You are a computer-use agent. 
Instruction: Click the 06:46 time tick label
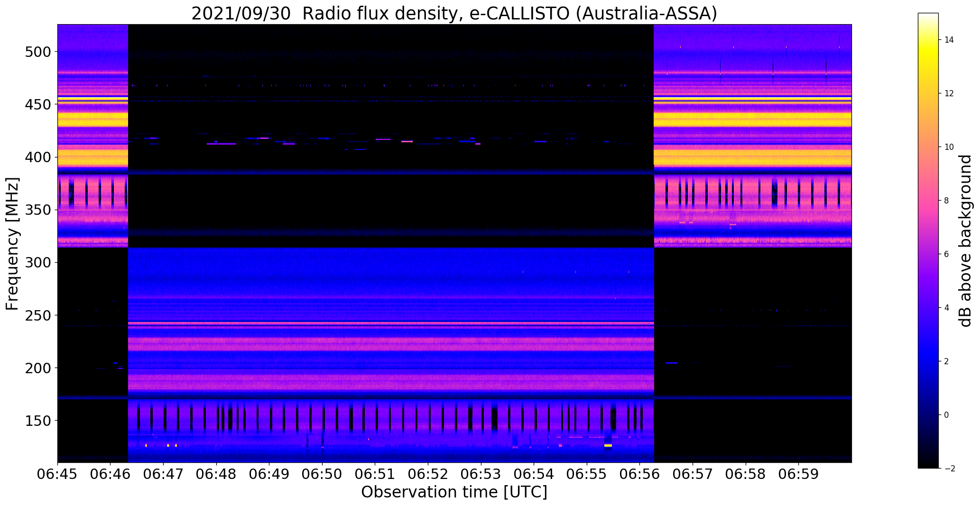(111, 475)
